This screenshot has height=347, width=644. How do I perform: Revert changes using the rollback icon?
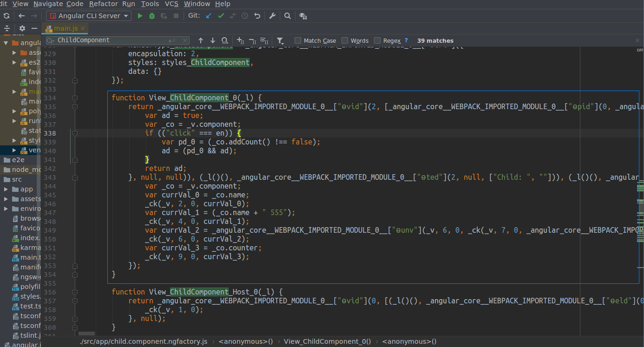pos(257,16)
